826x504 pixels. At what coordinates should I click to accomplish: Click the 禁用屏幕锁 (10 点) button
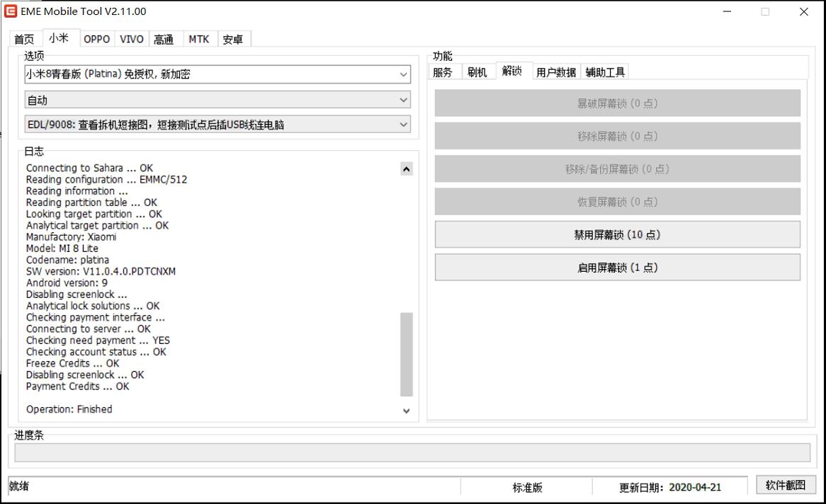pyautogui.click(x=618, y=234)
